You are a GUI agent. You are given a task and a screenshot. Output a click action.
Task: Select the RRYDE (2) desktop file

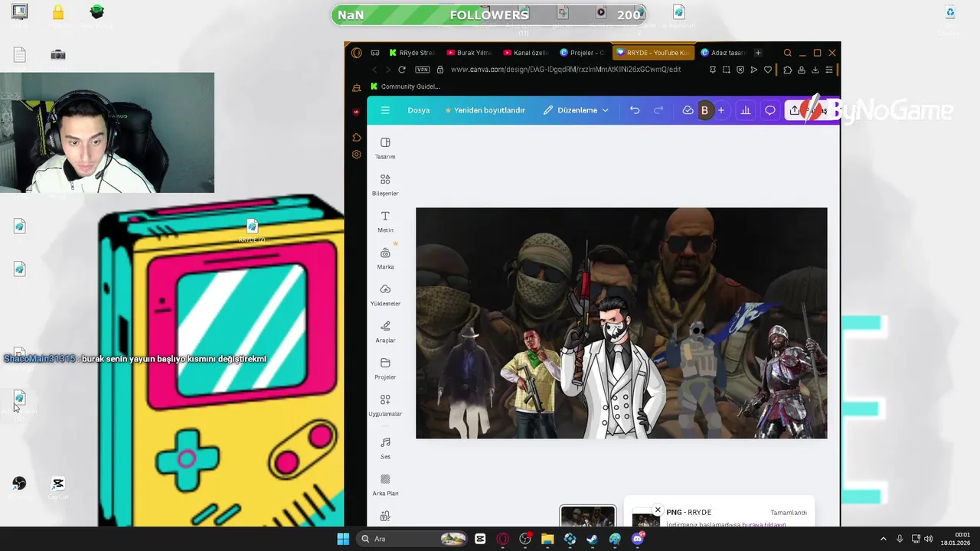(252, 230)
